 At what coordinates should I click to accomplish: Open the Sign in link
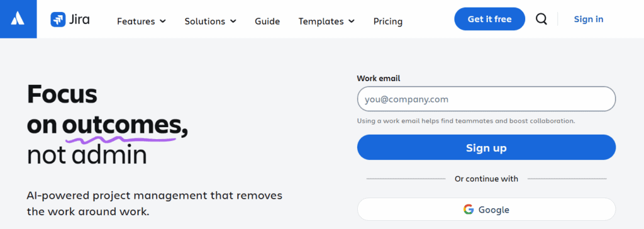[589, 19]
